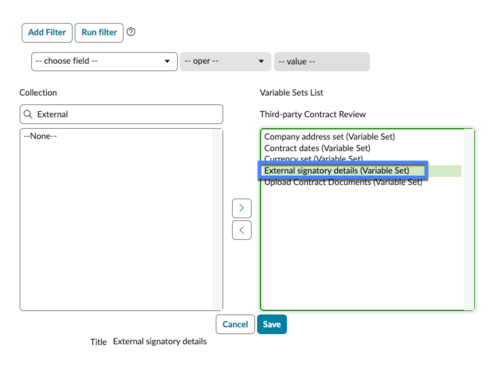
Task: Cancel the dialog
Action: point(235,324)
